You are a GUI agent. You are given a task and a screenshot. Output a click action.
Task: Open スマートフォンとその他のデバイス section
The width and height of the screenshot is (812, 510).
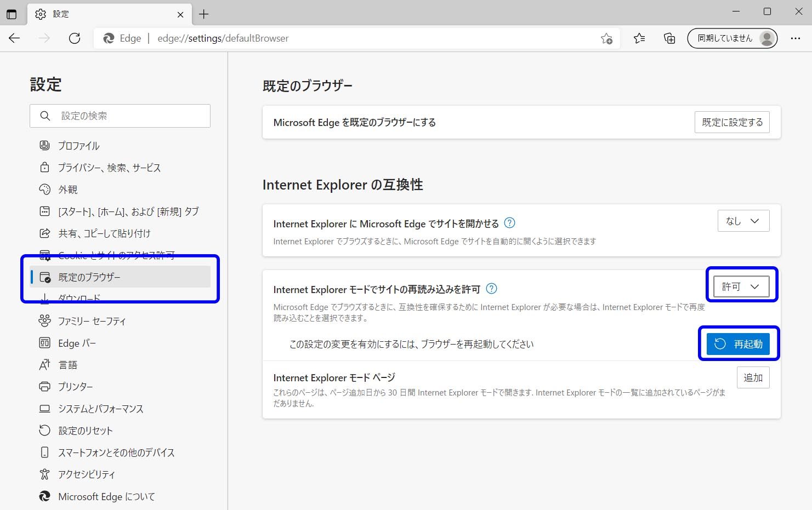(120, 452)
